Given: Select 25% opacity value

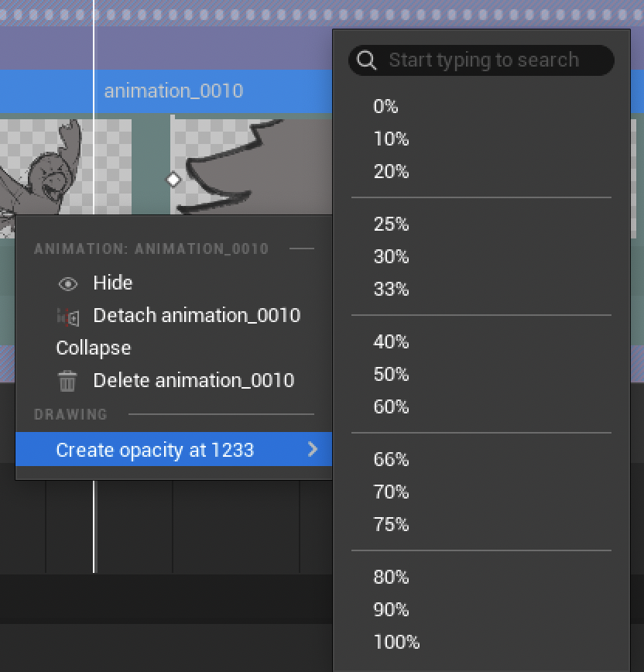Looking at the screenshot, I should 391,225.
